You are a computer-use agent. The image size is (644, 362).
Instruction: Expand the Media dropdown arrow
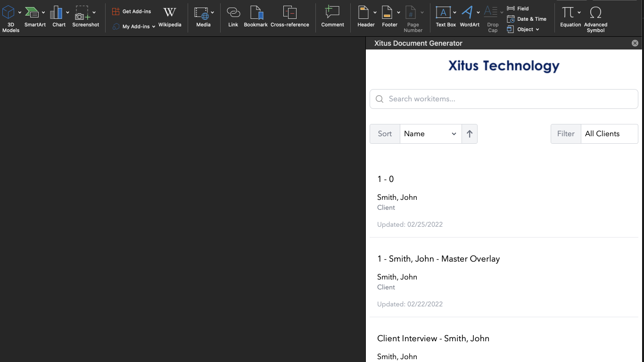pyautogui.click(x=213, y=13)
